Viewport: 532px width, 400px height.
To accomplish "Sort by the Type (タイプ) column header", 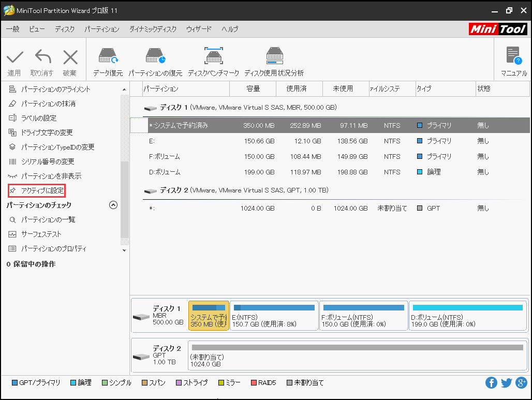I will (x=446, y=88).
